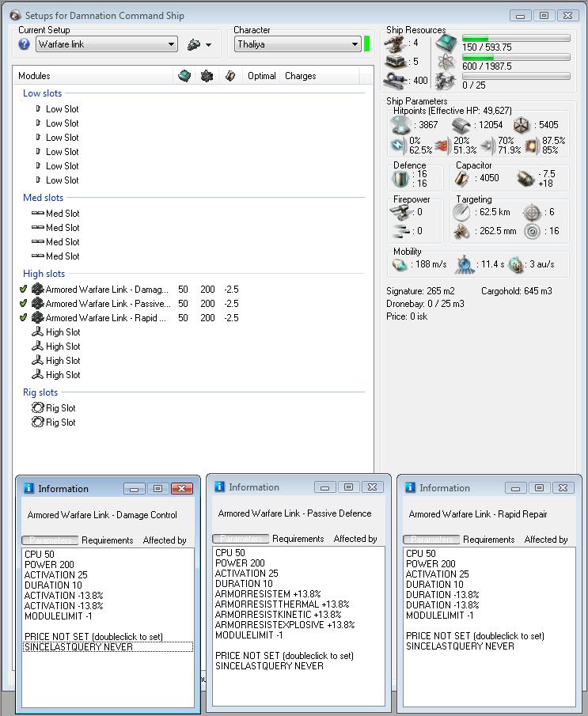Click the drone bandwidth icon near 0 / 25
This screenshot has height=716, width=588.
click(x=446, y=81)
